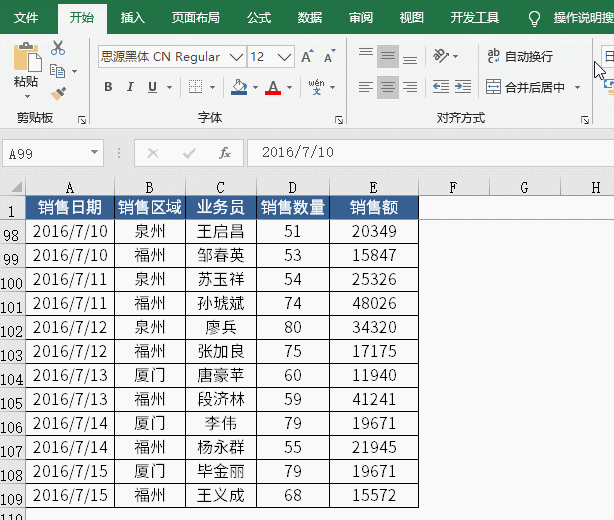The height and width of the screenshot is (520, 614).
Task: Click the Paste clipboard icon
Action: [x=27, y=58]
